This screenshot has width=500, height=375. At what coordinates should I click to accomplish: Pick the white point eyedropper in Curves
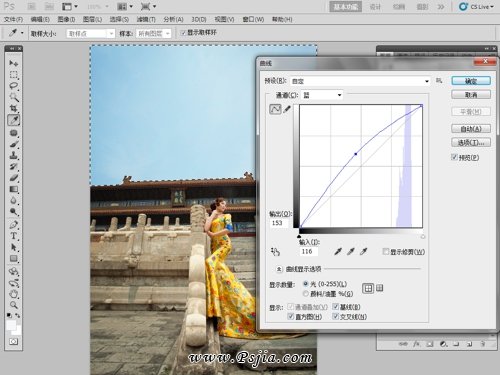tap(363, 252)
